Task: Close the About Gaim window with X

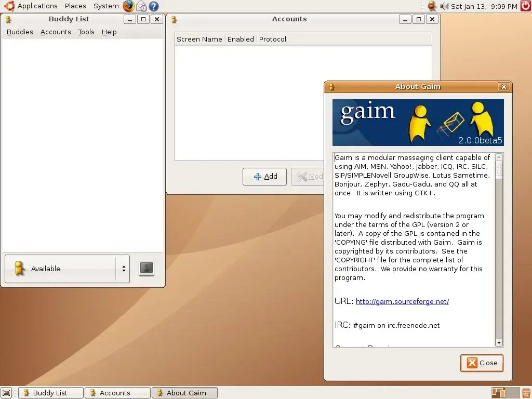Action: (x=504, y=87)
